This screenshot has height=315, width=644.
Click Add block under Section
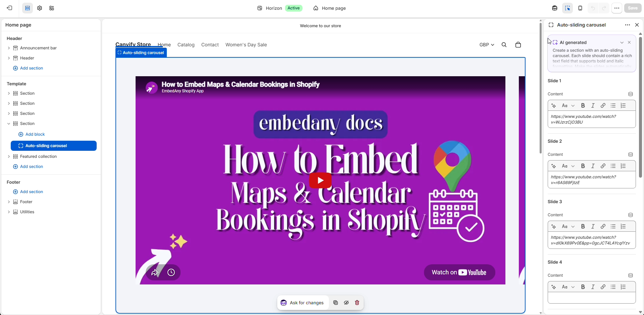coord(32,134)
